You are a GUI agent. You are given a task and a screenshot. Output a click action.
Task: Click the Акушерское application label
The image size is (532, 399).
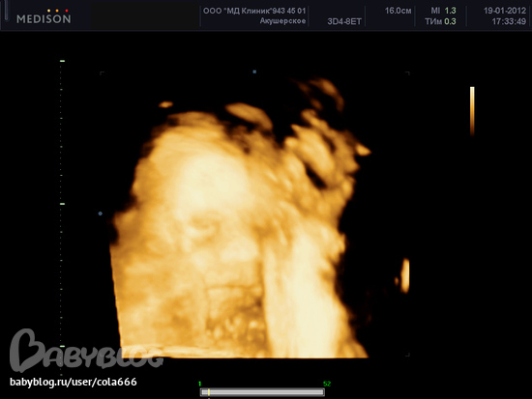click(x=282, y=21)
